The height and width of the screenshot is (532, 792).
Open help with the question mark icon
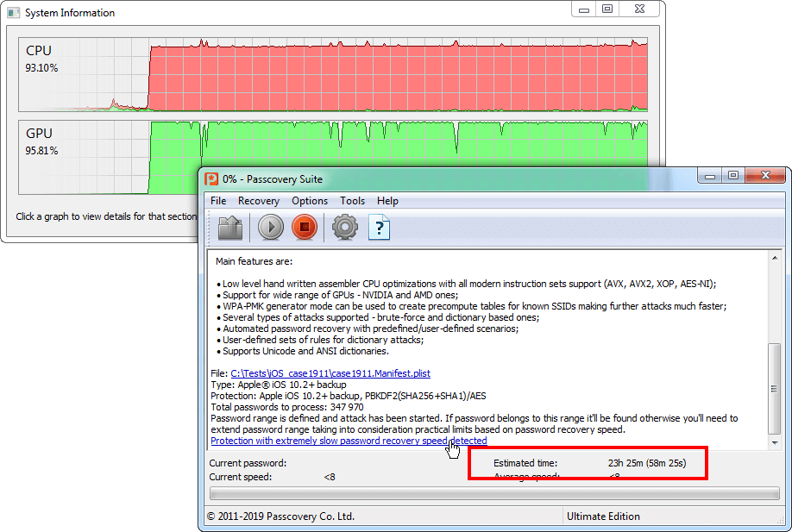[x=380, y=228]
